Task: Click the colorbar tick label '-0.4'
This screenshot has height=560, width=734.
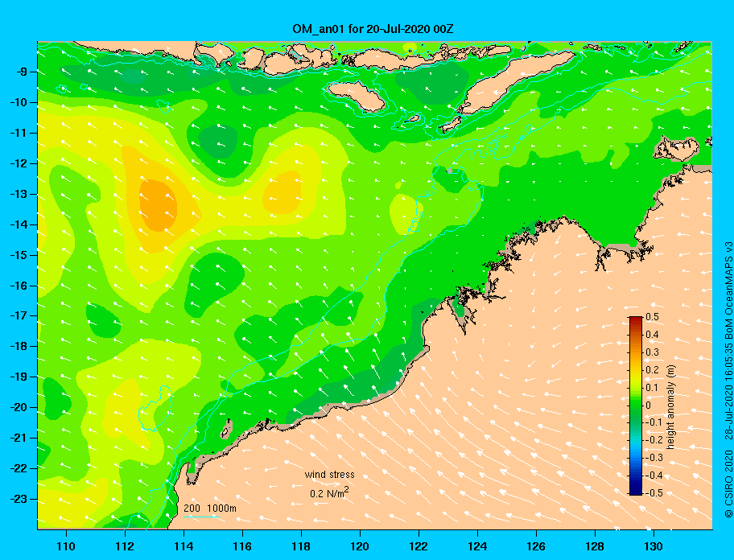Action: coord(654,476)
